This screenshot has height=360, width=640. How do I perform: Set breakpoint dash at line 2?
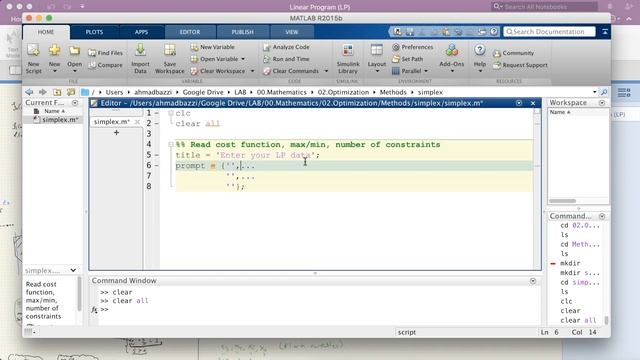[157, 124]
